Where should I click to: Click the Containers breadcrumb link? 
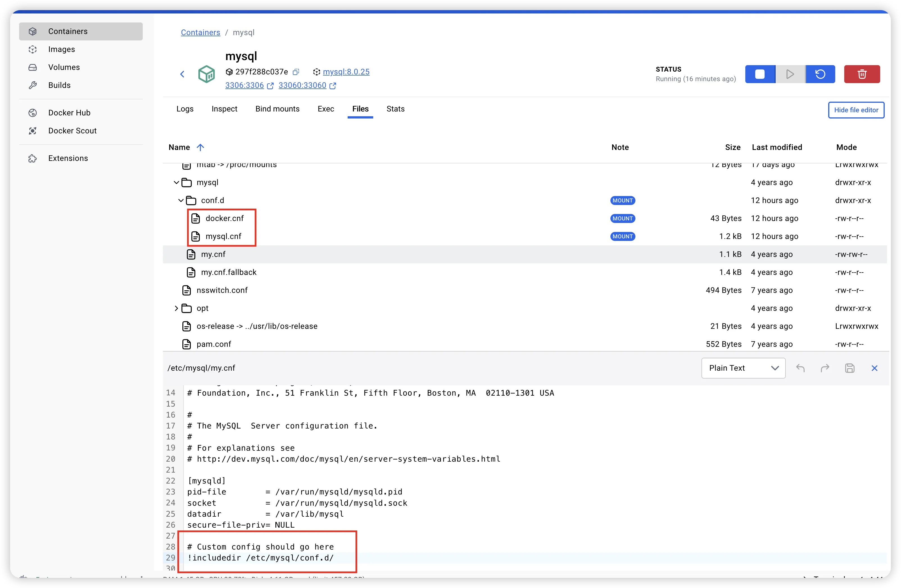point(200,33)
